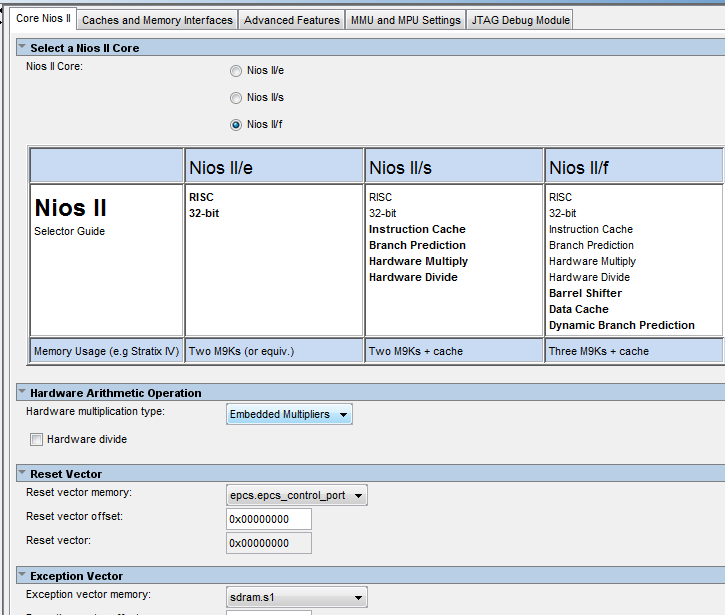Click the Reset vector offset input field
The height and width of the screenshot is (615, 725).
pyautogui.click(x=269, y=519)
